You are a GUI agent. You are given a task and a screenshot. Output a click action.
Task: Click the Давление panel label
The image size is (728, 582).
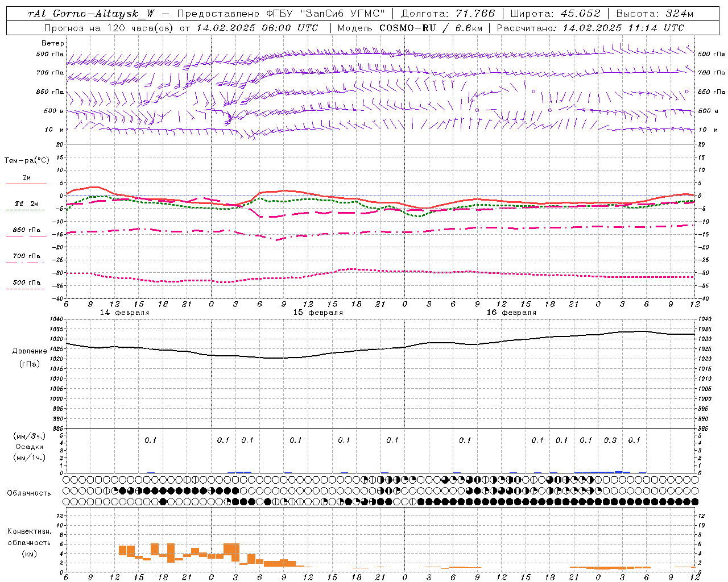click(29, 351)
